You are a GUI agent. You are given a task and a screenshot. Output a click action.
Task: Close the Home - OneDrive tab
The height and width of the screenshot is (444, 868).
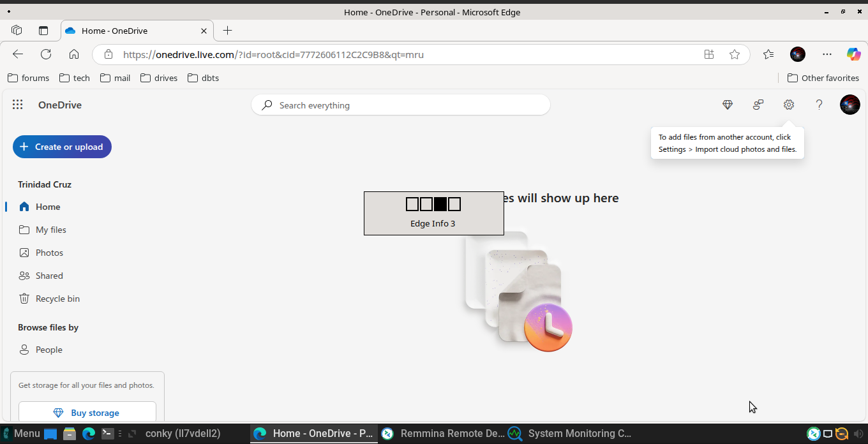point(204,31)
